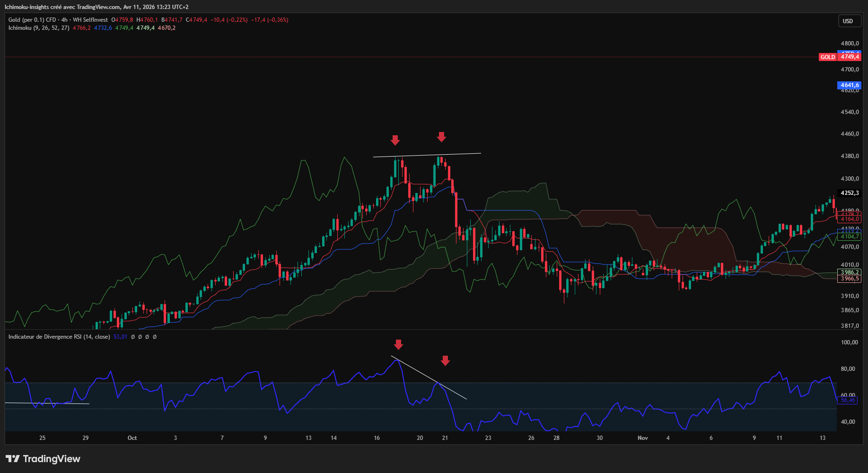Image resolution: width=868 pixels, height=473 pixels.
Task: Click the first red arrow above price peak
Action: (395, 140)
